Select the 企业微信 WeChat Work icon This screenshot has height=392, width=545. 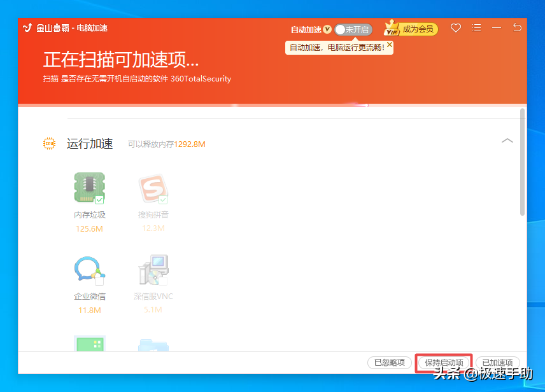click(90, 270)
